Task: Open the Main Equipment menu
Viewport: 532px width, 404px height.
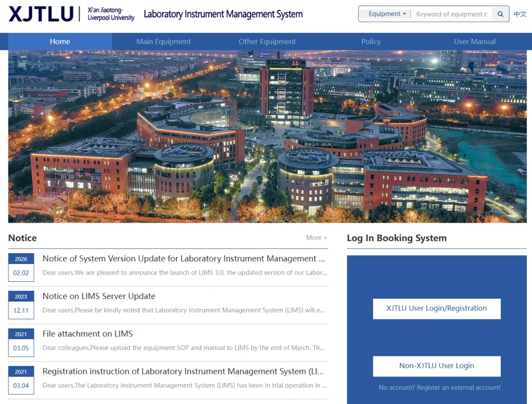Action: pos(164,42)
